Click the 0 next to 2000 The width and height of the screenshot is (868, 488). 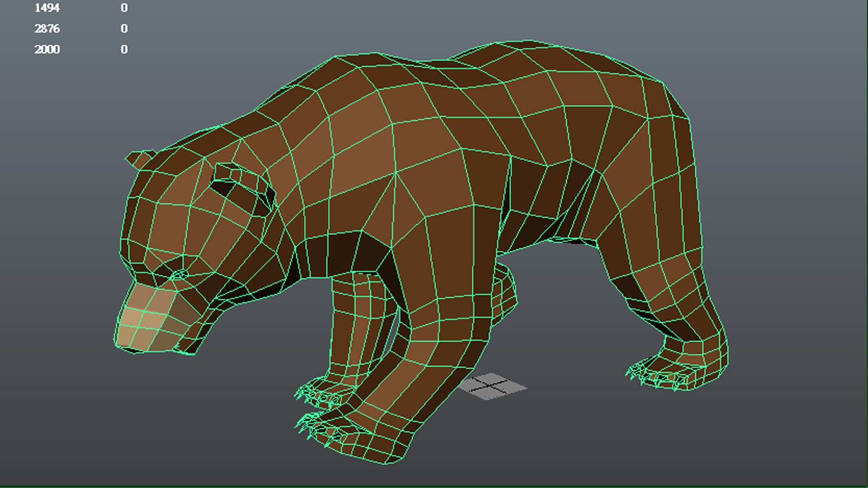point(124,49)
